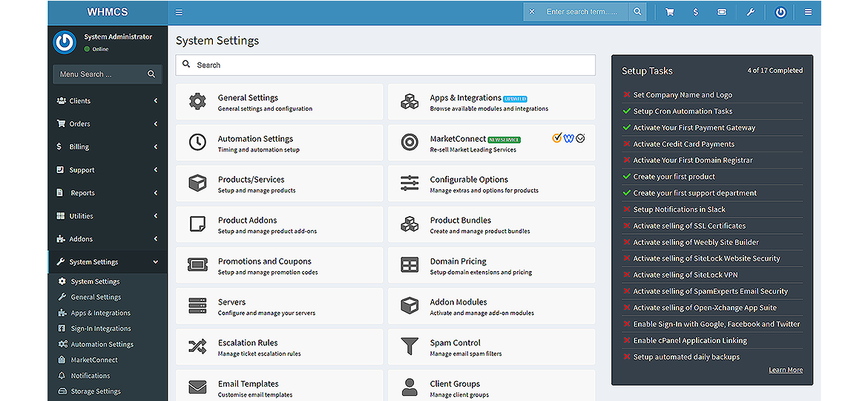
Task: Toggle sidebar with the hamburger icon next to WHMCS
Action: pos(179,12)
